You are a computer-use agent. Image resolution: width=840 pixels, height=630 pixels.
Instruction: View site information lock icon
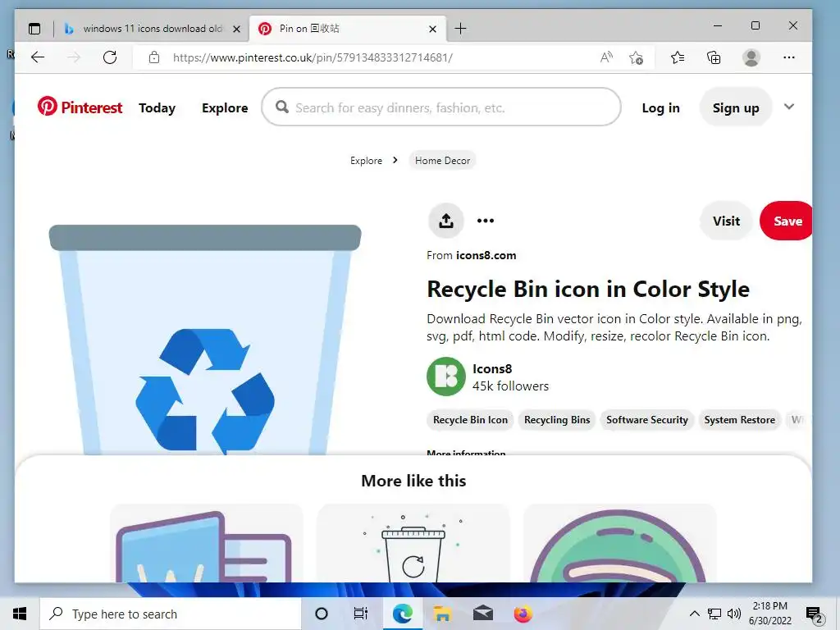pos(153,57)
